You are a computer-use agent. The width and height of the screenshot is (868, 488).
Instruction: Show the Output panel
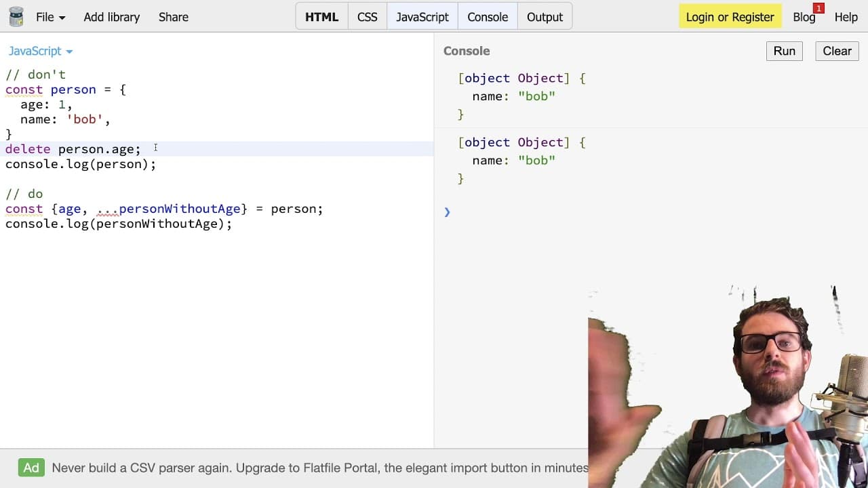click(x=545, y=17)
